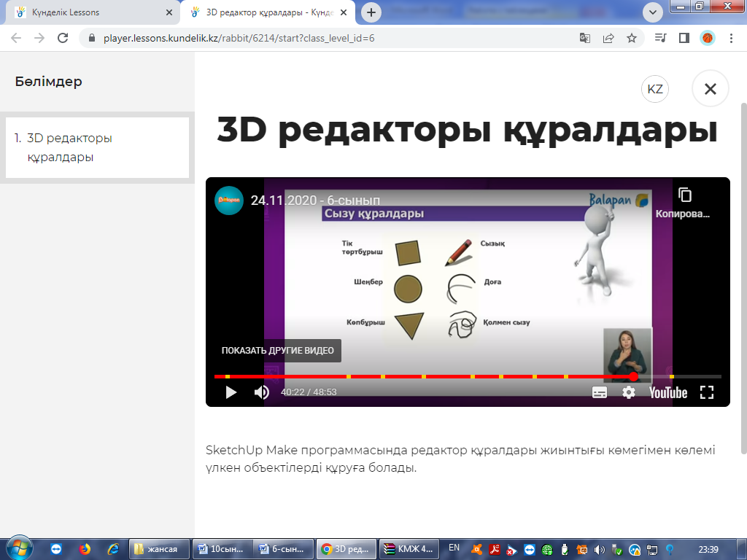Close the lesson with X button
Viewport: 747px width, 560px height.
(711, 89)
